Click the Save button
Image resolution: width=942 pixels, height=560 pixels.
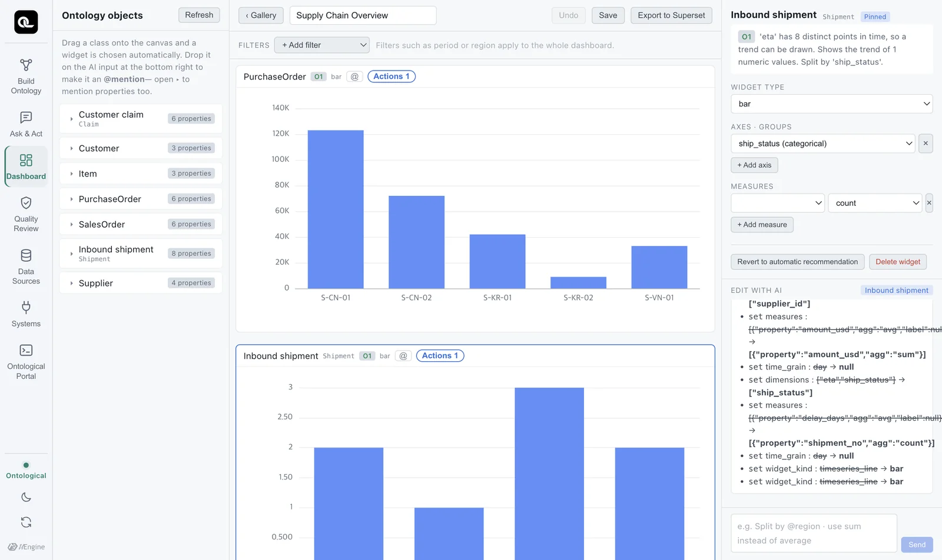(x=608, y=15)
